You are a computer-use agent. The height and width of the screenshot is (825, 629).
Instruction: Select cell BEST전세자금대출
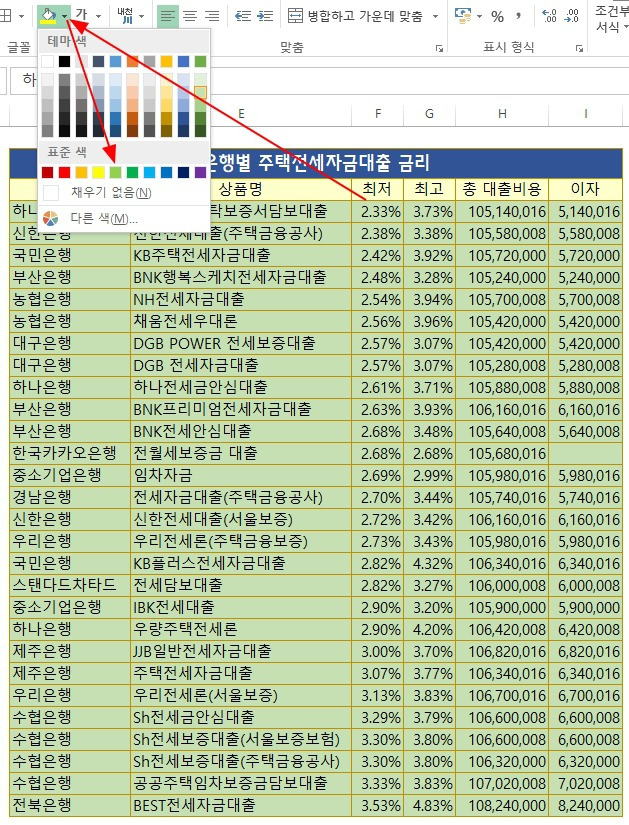tap(241, 805)
